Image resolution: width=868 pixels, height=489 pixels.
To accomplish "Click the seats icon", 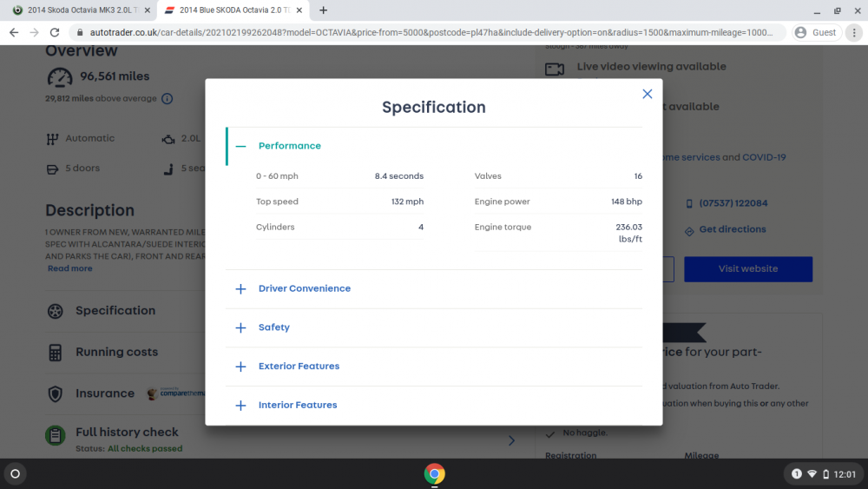I will (x=168, y=169).
